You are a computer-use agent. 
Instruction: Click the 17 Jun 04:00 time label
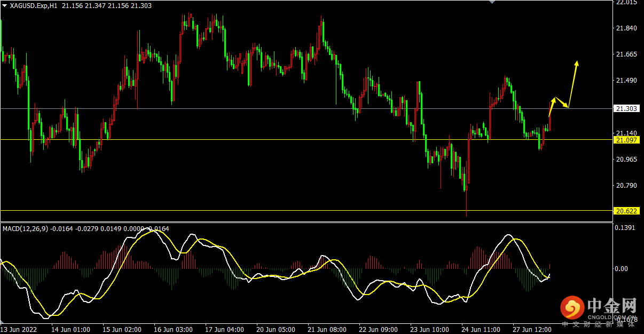[x=224, y=329]
